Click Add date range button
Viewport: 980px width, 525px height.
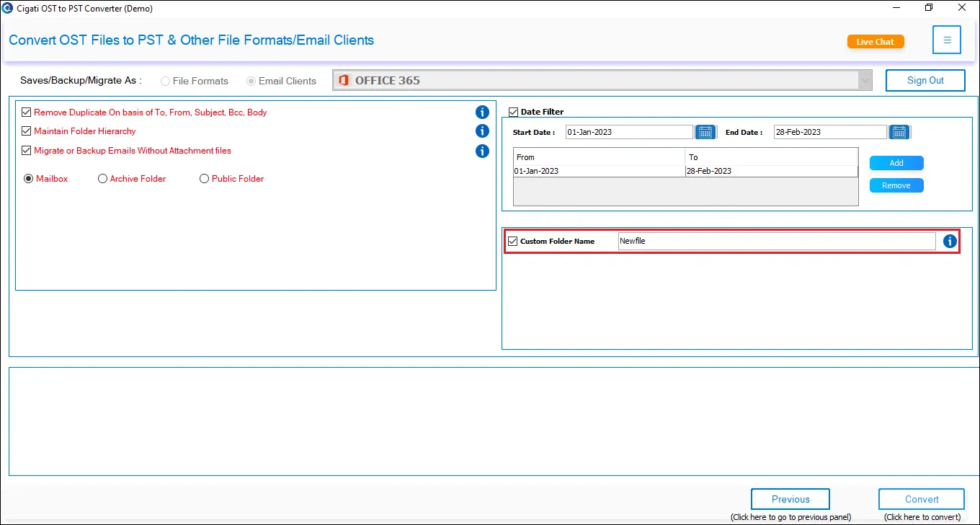click(x=896, y=163)
